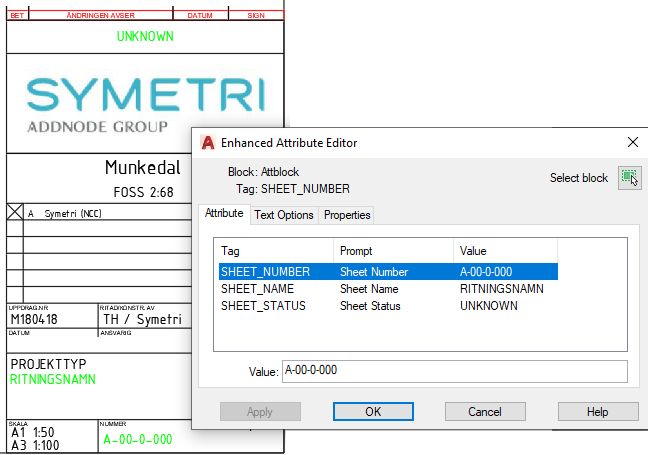
Task: Click the FOSS 2:68 text
Action: [x=143, y=192]
